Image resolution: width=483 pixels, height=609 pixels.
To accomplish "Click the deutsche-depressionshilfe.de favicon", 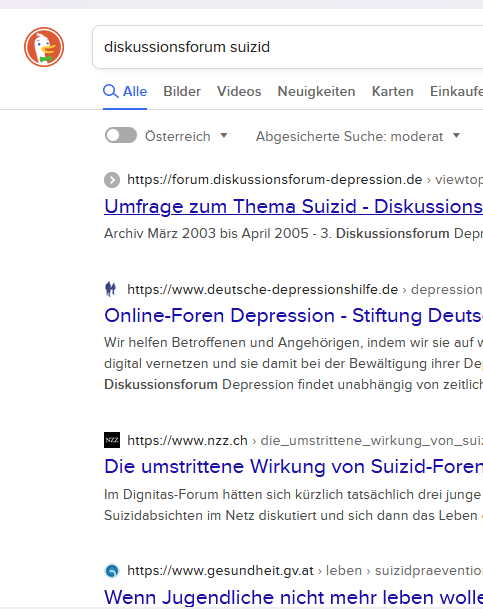I will tap(111, 289).
